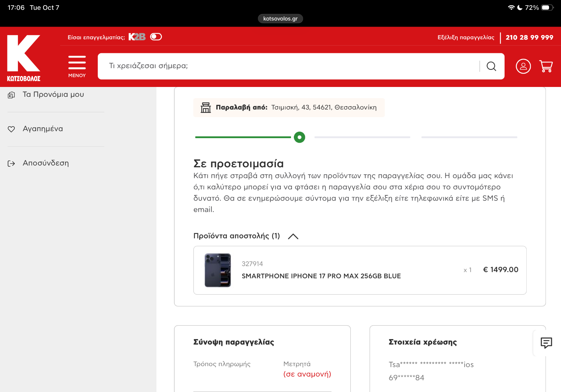Viewport: 561px width, 392px height.
Task: Focus the Τι χρειάζεσαι σήμερα search field
Action: [x=288, y=66]
